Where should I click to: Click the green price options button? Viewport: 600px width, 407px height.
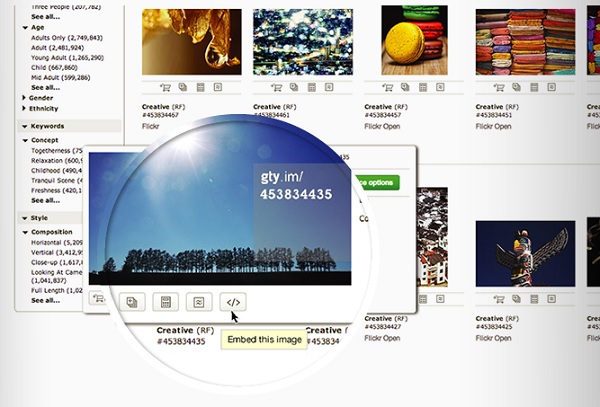[x=377, y=182]
